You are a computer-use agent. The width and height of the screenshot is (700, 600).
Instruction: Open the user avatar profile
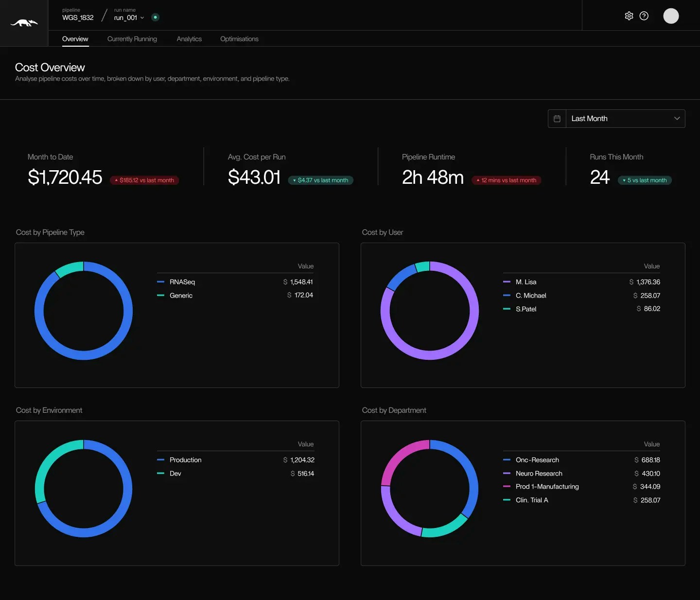pos(671,16)
